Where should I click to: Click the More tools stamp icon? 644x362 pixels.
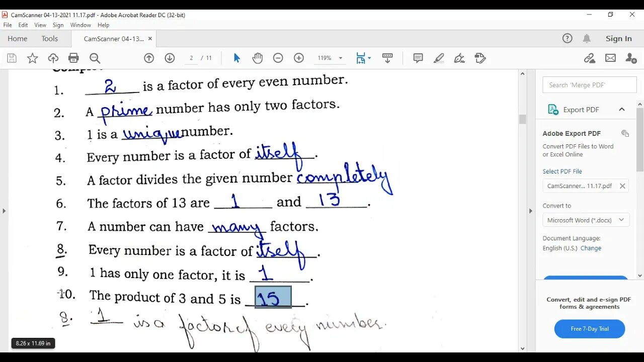pos(480,58)
